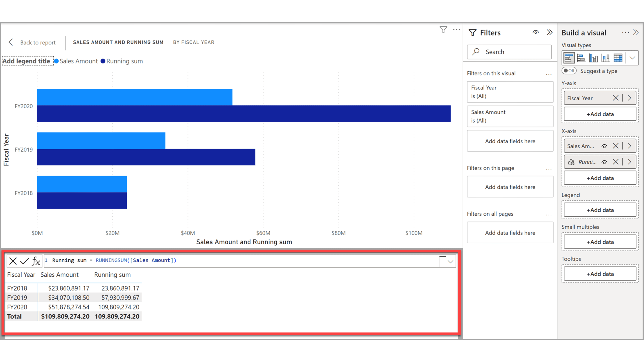The height and width of the screenshot is (362, 644).
Task: Open Running sum field menu arrow
Action: click(x=630, y=162)
